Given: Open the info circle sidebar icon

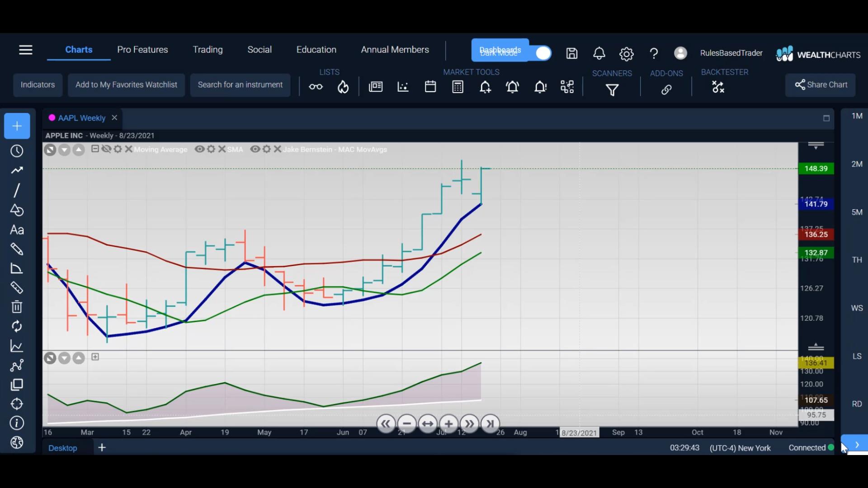Looking at the screenshot, I should tap(17, 423).
